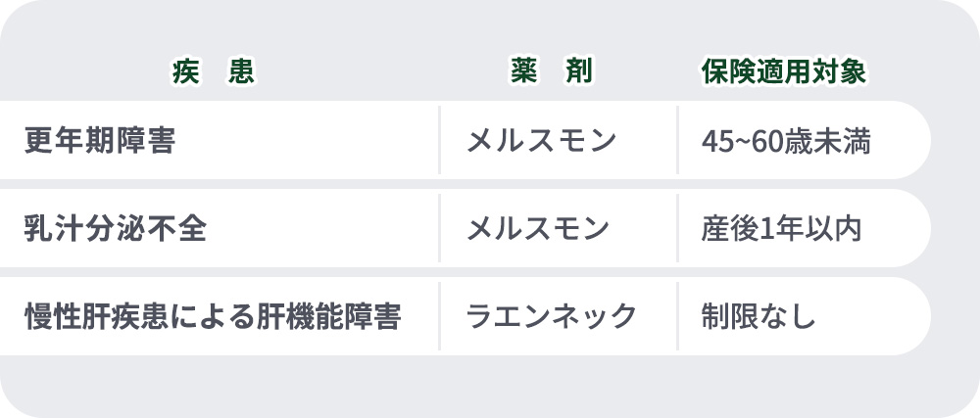
Task: Click the 疾患 column header
Action: tap(212, 72)
